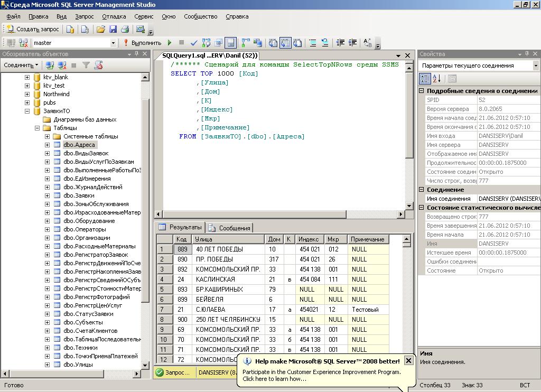
Task: Click the Создать запрос button
Action: [x=33, y=30]
